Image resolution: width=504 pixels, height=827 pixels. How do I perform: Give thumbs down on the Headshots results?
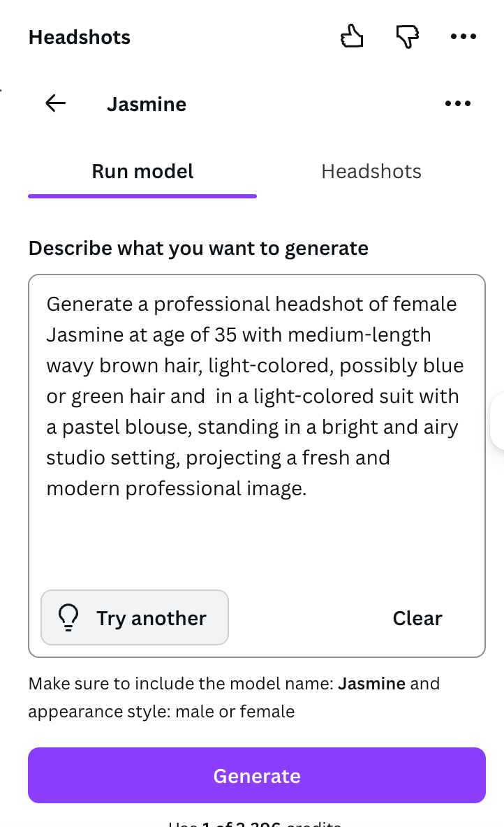(407, 36)
